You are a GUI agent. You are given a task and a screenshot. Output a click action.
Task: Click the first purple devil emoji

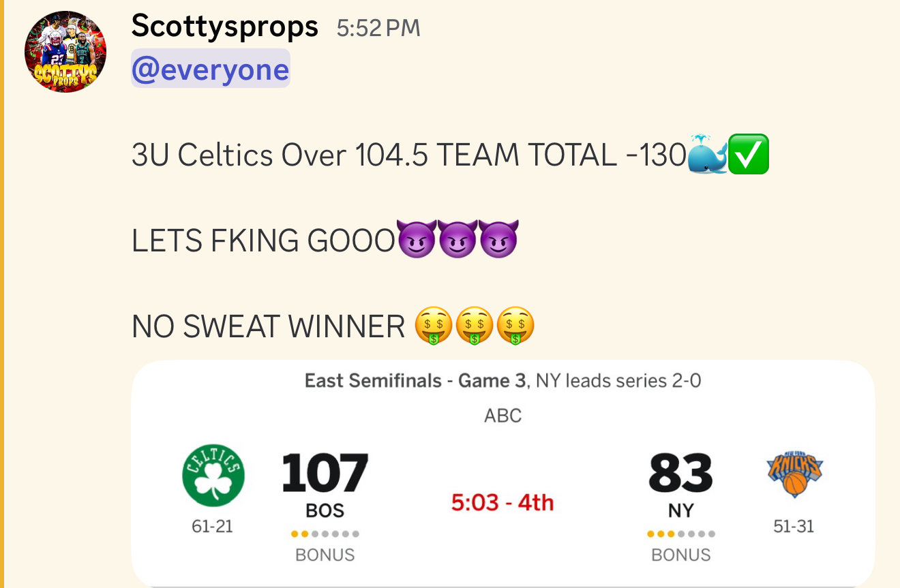tap(416, 240)
